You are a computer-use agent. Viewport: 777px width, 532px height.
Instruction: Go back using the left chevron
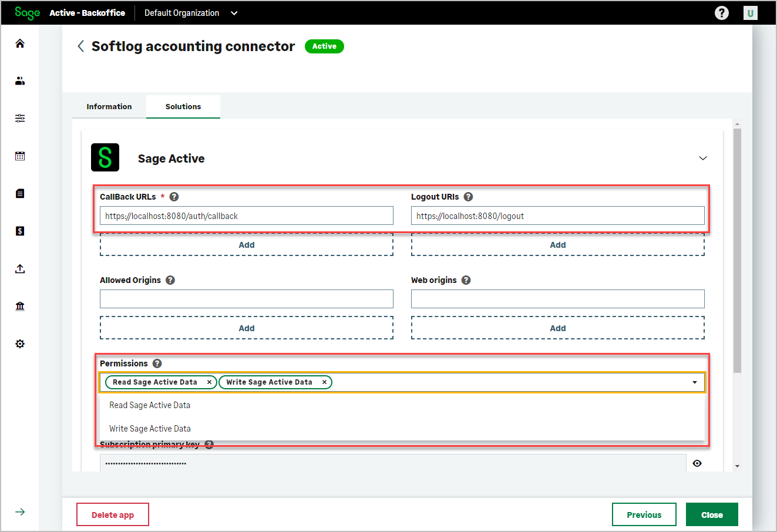pyautogui.click(x=80, y=46)
